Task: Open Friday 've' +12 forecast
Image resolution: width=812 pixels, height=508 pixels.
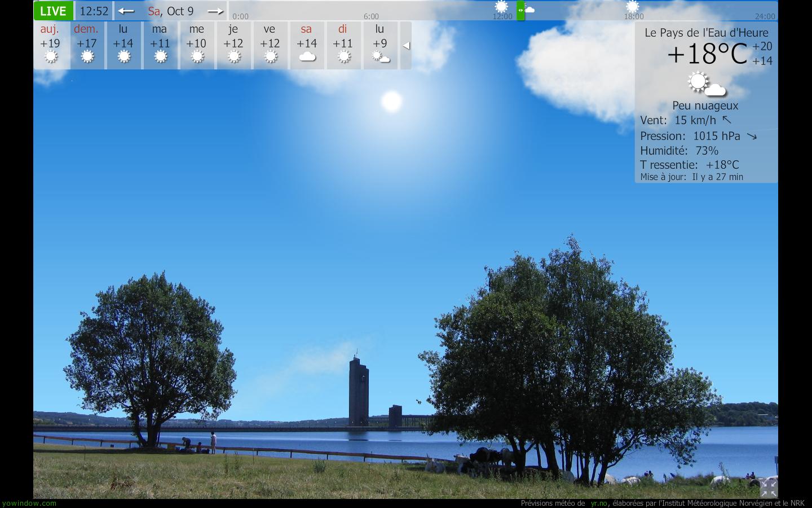Action: (x=270, y=45)
